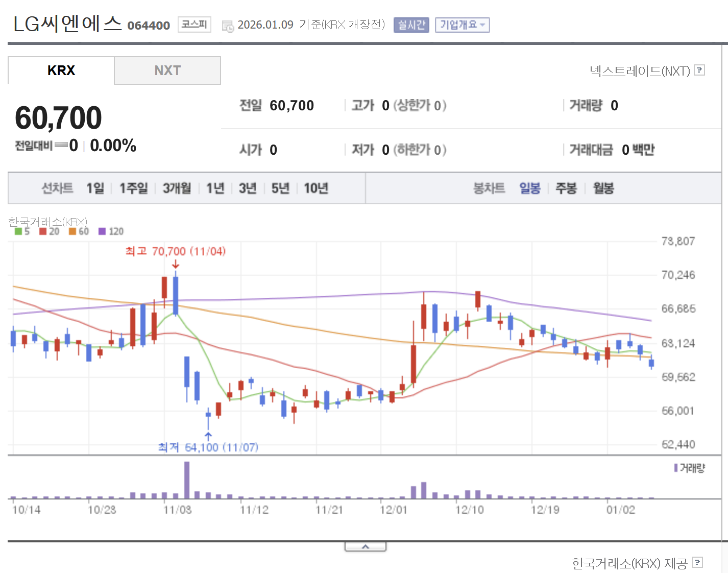
Task: Select the 5년 line chart period
Action: [280, 188]
